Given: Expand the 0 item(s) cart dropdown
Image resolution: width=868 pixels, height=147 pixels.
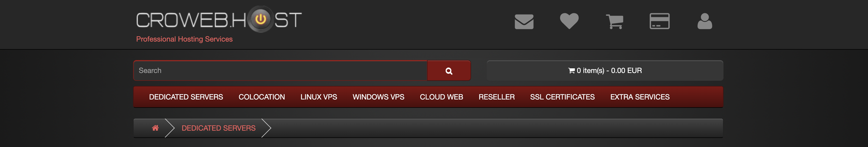Looking at the screenshot, I should coord(605,71).
